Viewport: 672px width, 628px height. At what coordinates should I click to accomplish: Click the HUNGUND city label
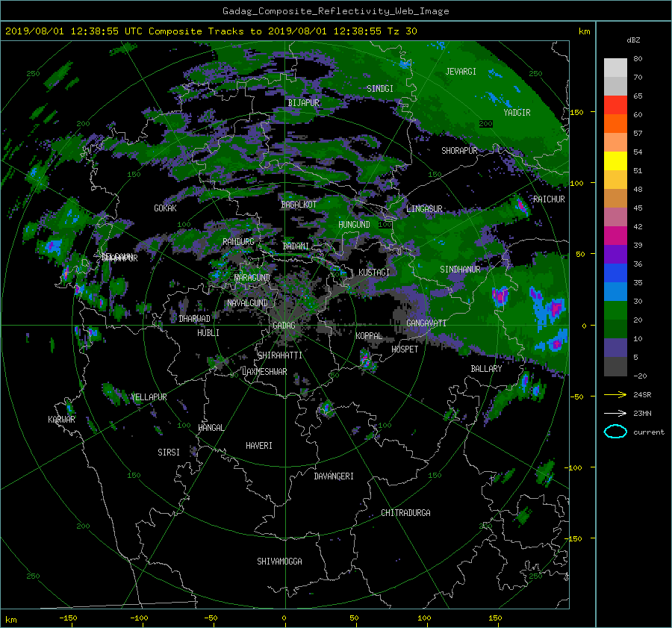(354, 225)
